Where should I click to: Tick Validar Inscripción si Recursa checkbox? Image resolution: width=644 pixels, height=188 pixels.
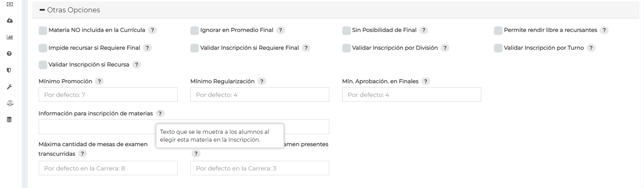43,65
